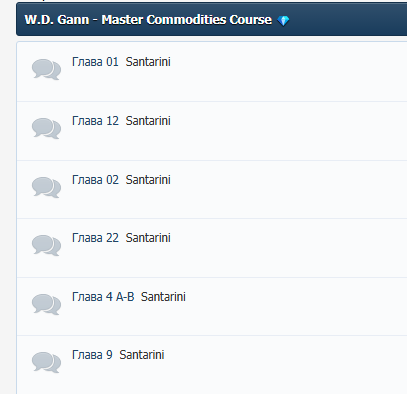The image size is (407, 394).
Task: Click Santarini text next to Глава 4 A-B
Action: coord(163,297)
